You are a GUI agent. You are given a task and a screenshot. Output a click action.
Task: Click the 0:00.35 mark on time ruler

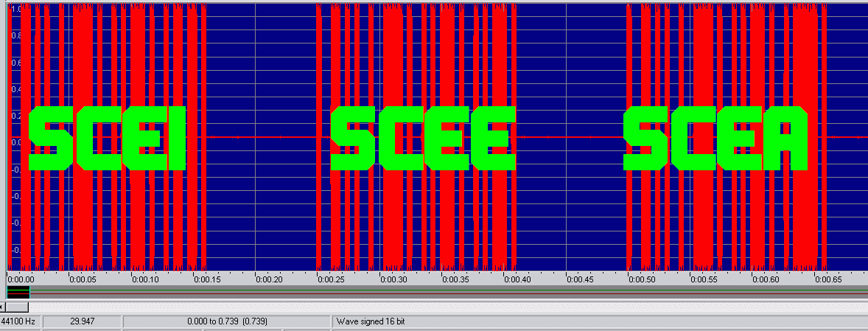455,279
